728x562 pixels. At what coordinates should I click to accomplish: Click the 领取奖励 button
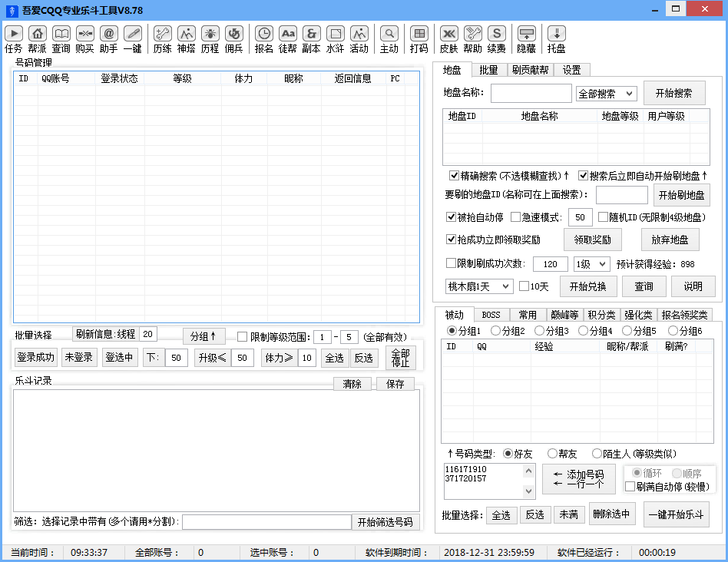tap(592, 240)
